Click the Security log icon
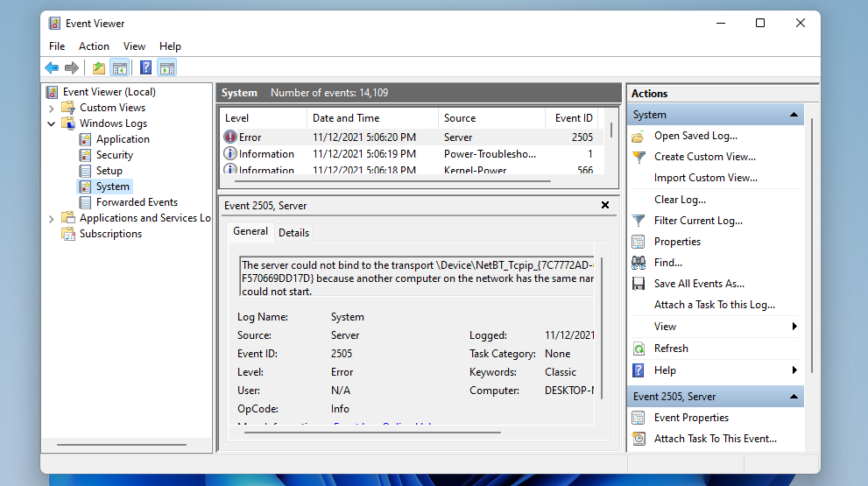Viewport: 868px width, 486px height. pyautogui.click(x=85, y=155)
